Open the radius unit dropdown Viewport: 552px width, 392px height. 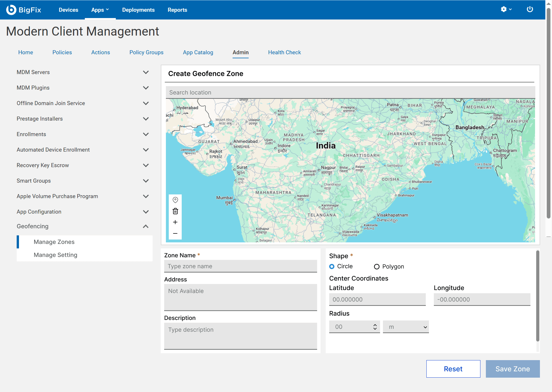[406, 327]
